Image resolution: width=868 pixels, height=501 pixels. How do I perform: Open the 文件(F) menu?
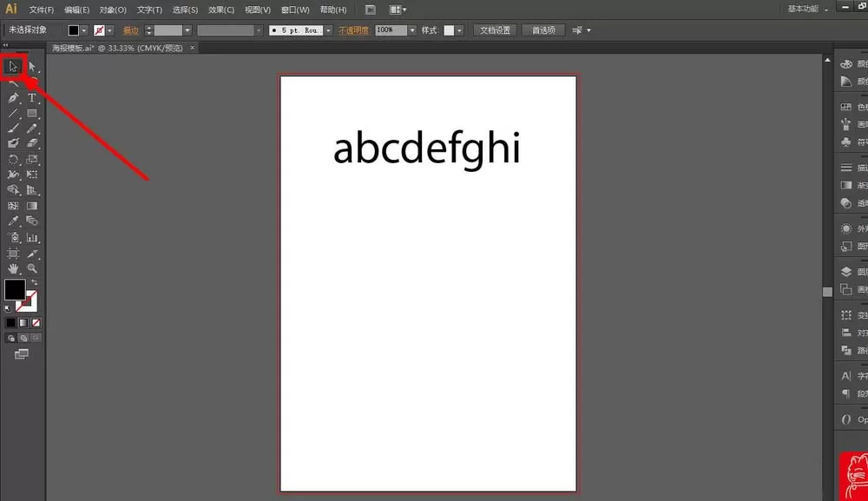42,10
